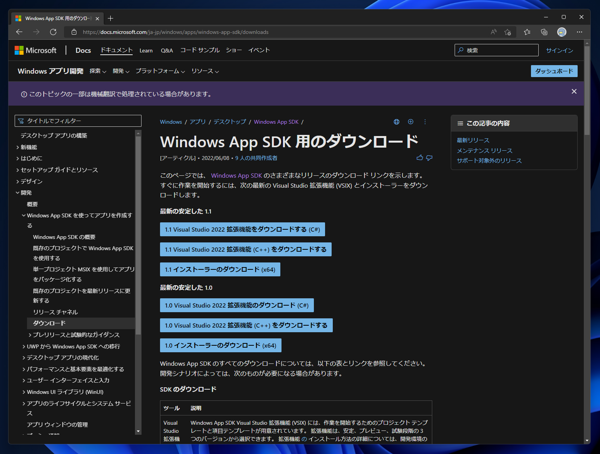Click the Windows breadcrumb link
Viewport: 600px width, 454px height.
[x=171, y=122]
